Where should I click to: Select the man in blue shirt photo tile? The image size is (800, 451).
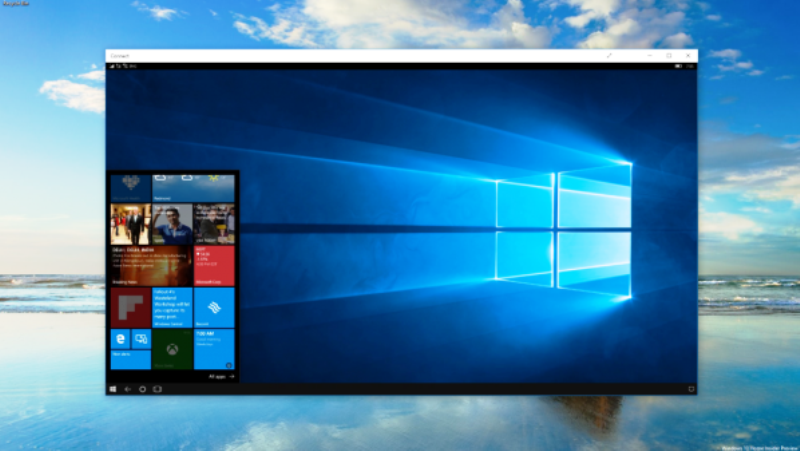point(172,225)
